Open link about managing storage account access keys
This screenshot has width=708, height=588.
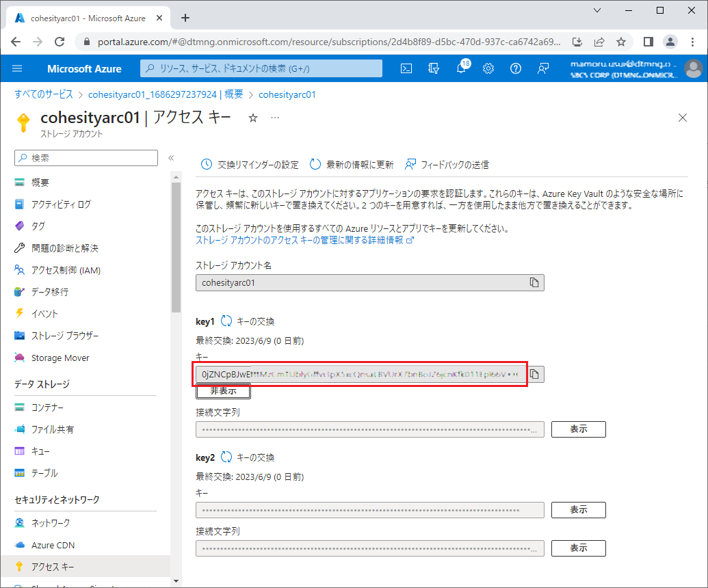(x=304, y=240)
